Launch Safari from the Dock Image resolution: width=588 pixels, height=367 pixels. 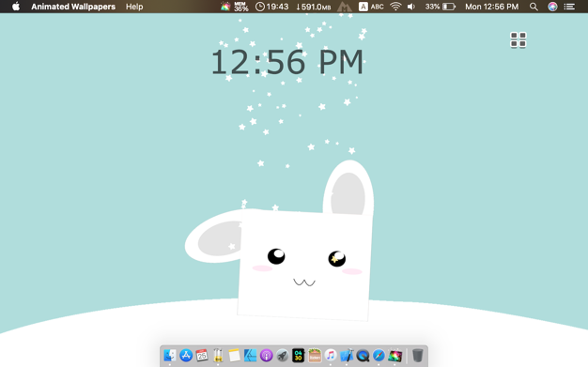(379, 355)
